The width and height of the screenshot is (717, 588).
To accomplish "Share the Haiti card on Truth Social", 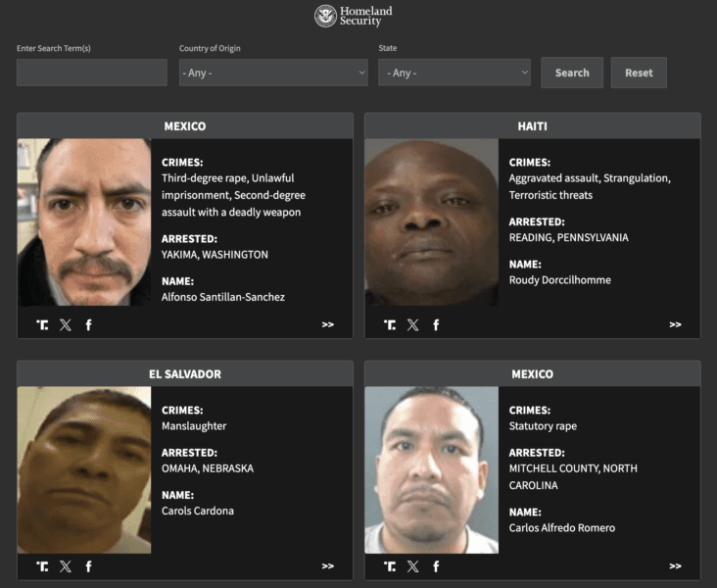I will pos(390,324).
